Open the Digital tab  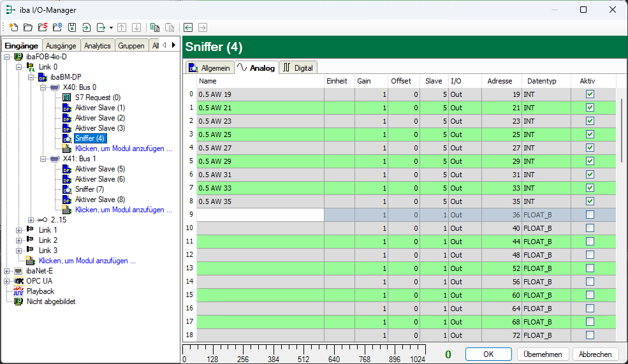tap(298, 68)
